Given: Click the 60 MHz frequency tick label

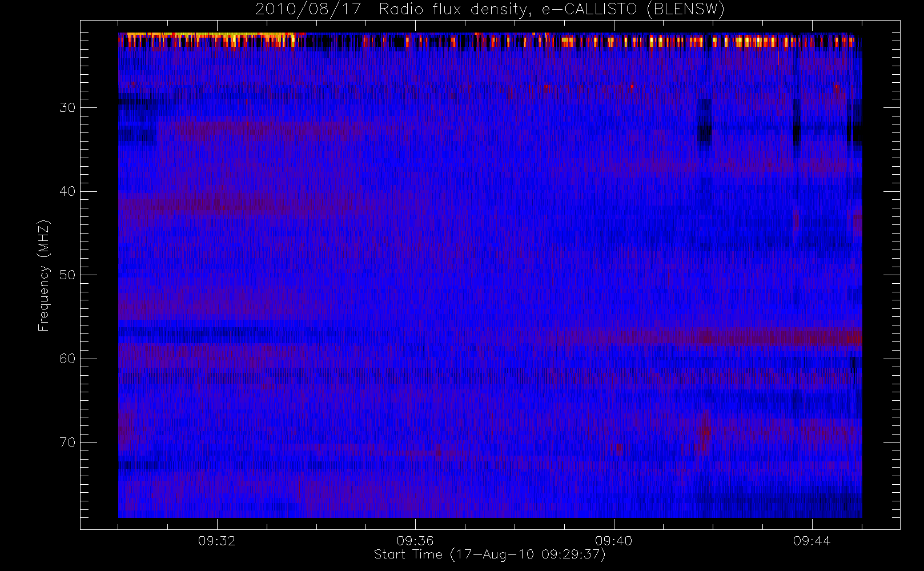Looking at the screenshot, I should pyautogui.click(x=67, y=359).
